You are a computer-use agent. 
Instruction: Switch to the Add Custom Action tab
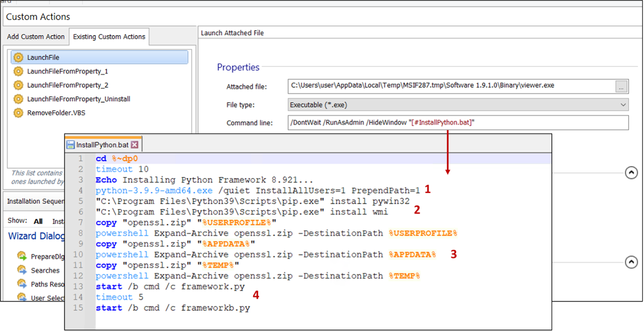click(x=35, y=37)
